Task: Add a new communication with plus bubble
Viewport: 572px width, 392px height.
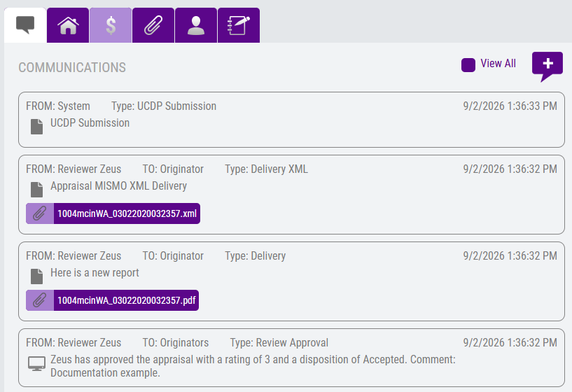Action: 547,66
